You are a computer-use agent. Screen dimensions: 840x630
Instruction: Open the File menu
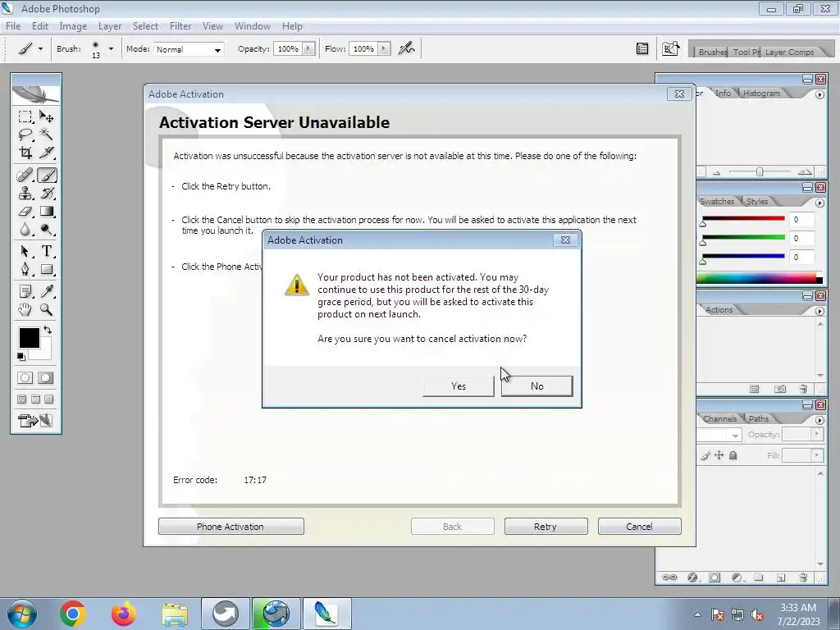click(x=13, y=26)
